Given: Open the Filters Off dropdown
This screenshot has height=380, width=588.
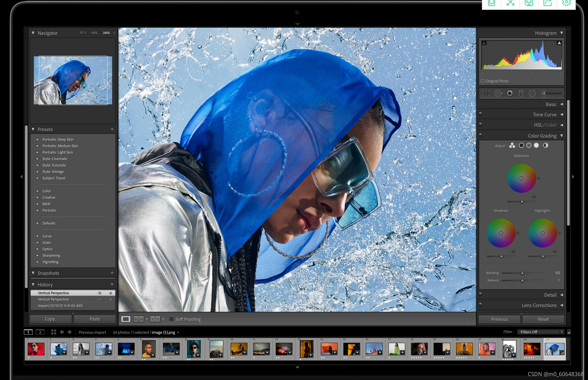Looking at the screenshot, I should (x=540, y=332).
